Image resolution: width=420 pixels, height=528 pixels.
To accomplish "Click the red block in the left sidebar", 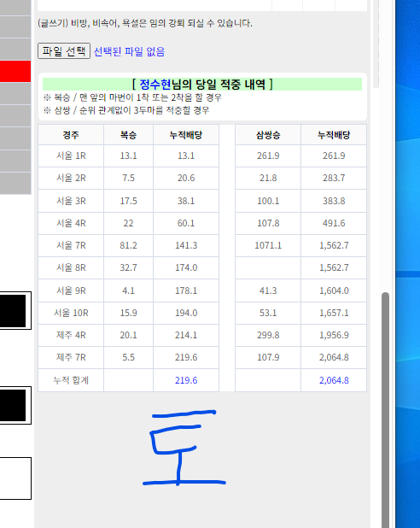I will tap(15, 72).
